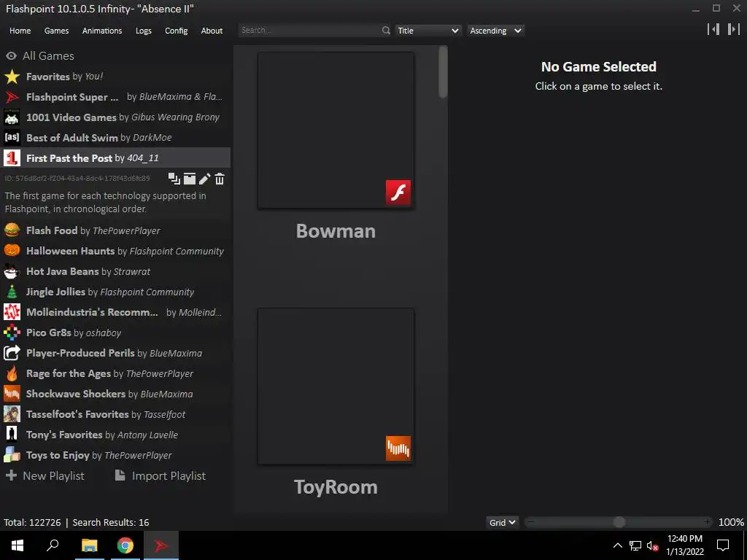Select the Flash Food playlist name
The image size is (747, 560).
[x=52, y=230]
